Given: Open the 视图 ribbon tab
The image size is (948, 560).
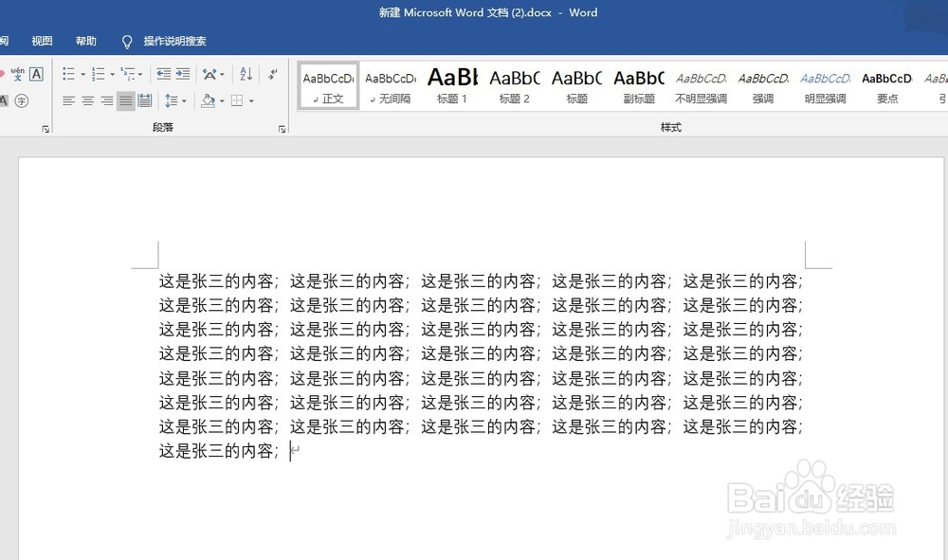Looking at the screenshot, I should pyautogui.click(x=42, y=41).
